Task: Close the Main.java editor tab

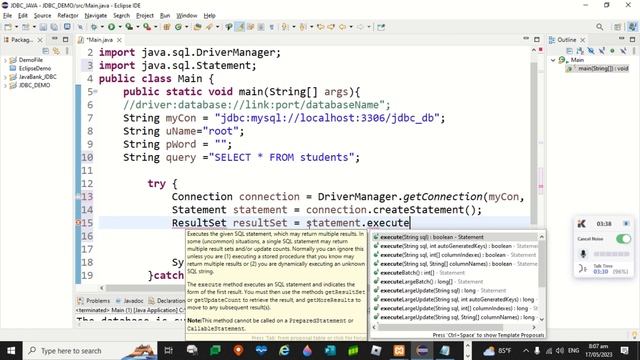Action: coord(119,40)
